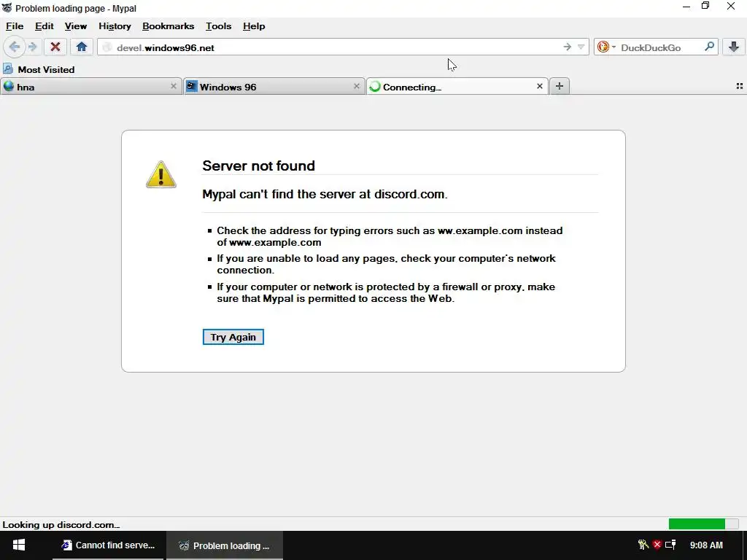747x560 pixels.
Task: Click "Mypal can't find the server at discord.com."
Action: click(325, 194)
